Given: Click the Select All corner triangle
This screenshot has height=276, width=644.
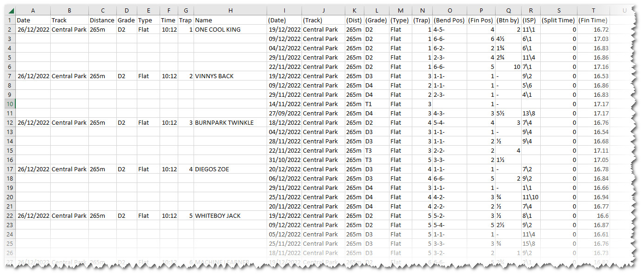Looking at the screenshot, I should click(x=11, y=11).
